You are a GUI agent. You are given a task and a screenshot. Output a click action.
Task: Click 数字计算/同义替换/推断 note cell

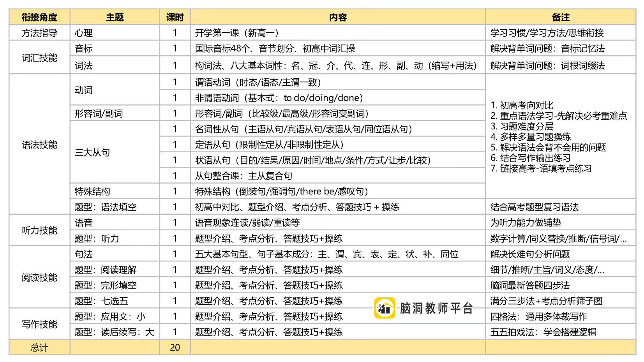click(x=561, y=238)
